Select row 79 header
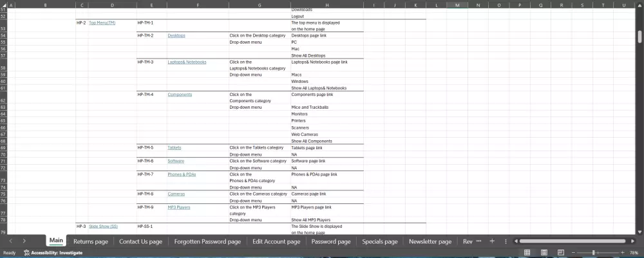This screenshot has width=644, height=258. pos(4,229)
